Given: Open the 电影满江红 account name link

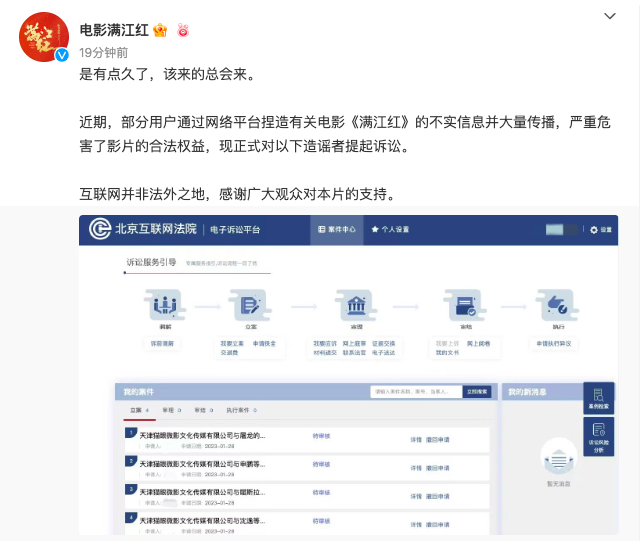Looking at the screenshot, I should (x=114, y=29).
